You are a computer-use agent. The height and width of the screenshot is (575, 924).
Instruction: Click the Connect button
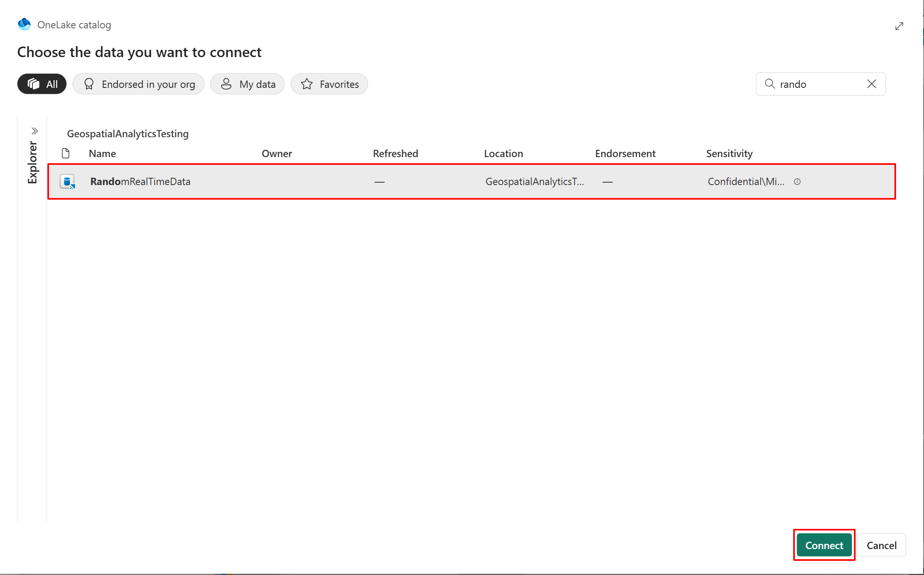[x=824, y=545]
